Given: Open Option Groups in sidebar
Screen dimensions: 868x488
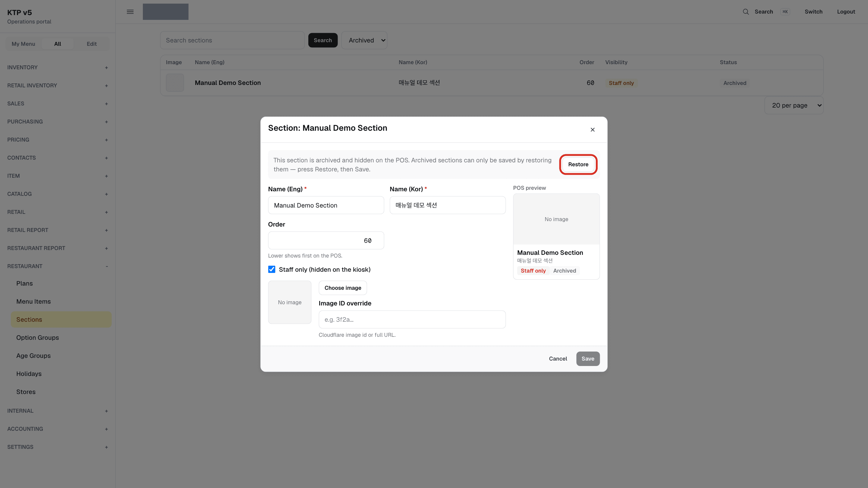Looking at the screenshot, I should pyautogui.click(x=61, y=338).
